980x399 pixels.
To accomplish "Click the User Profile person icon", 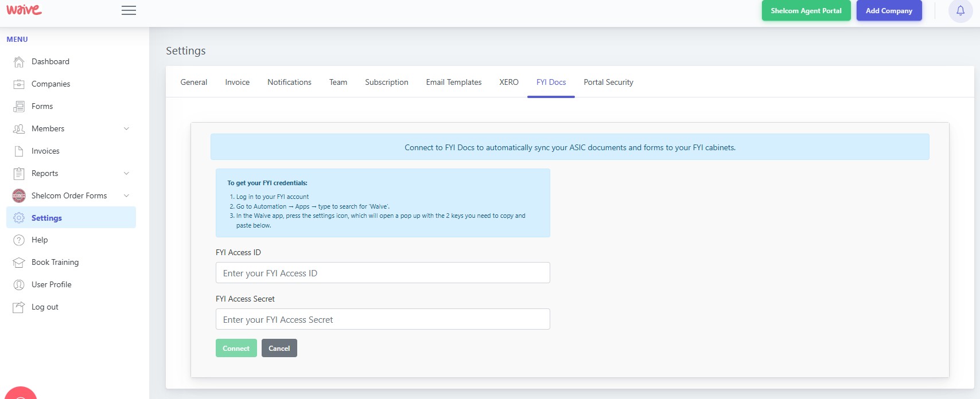I will click(x=19, y=284).
